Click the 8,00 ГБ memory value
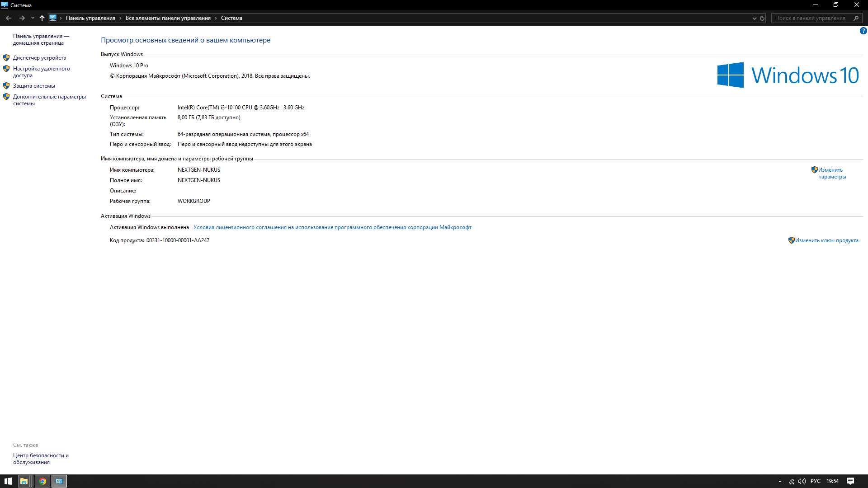 click(209, 117)
